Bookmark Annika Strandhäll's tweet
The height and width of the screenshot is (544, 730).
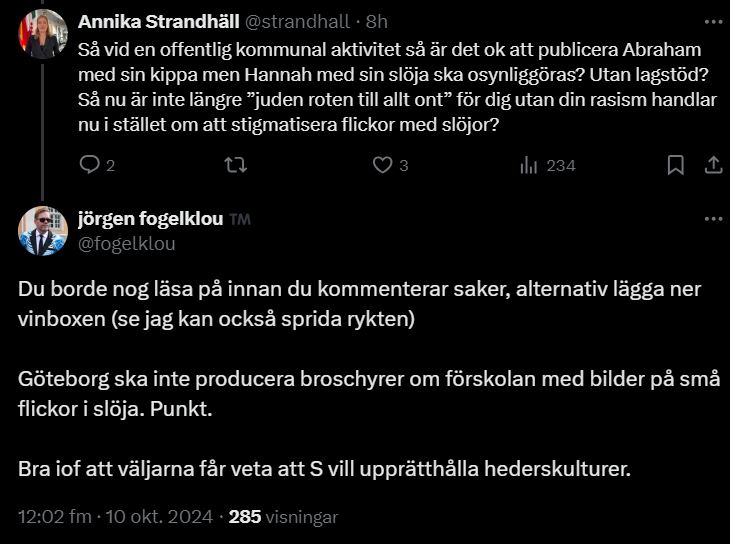tap(676, 165)
